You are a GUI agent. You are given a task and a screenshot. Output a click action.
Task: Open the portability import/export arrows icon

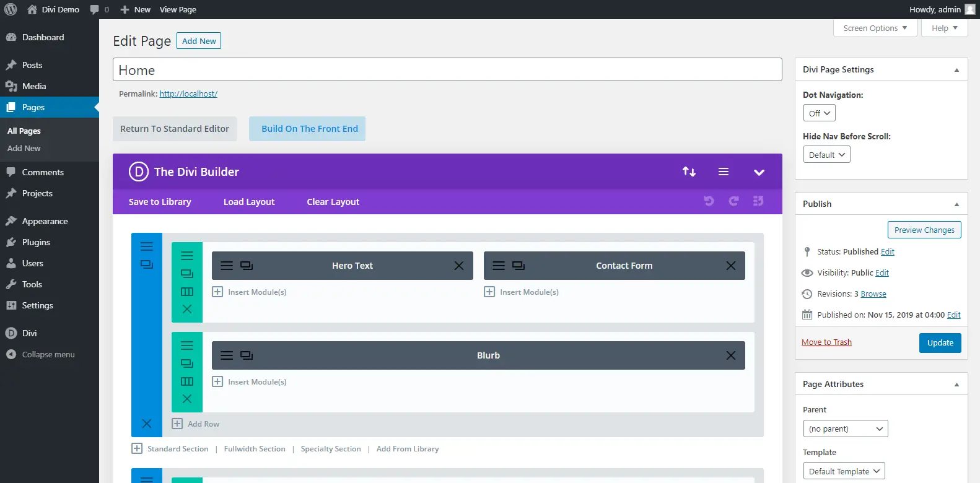coord(689,172)
